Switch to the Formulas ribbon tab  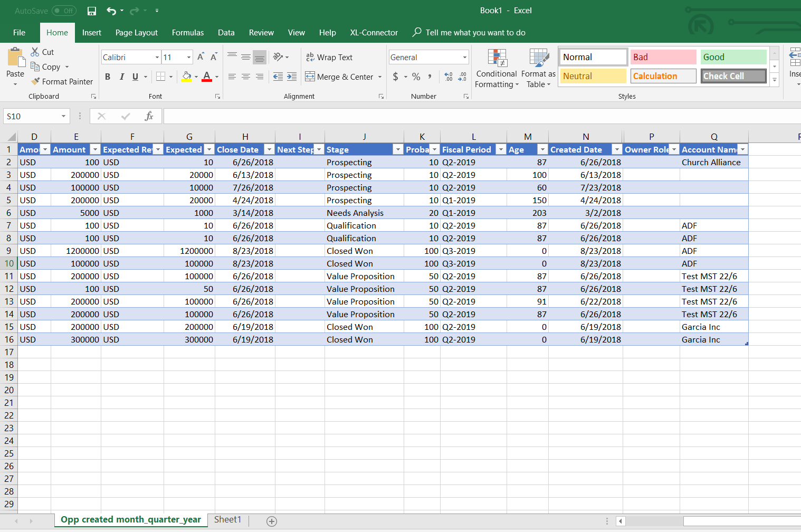[x=188, y=32]
